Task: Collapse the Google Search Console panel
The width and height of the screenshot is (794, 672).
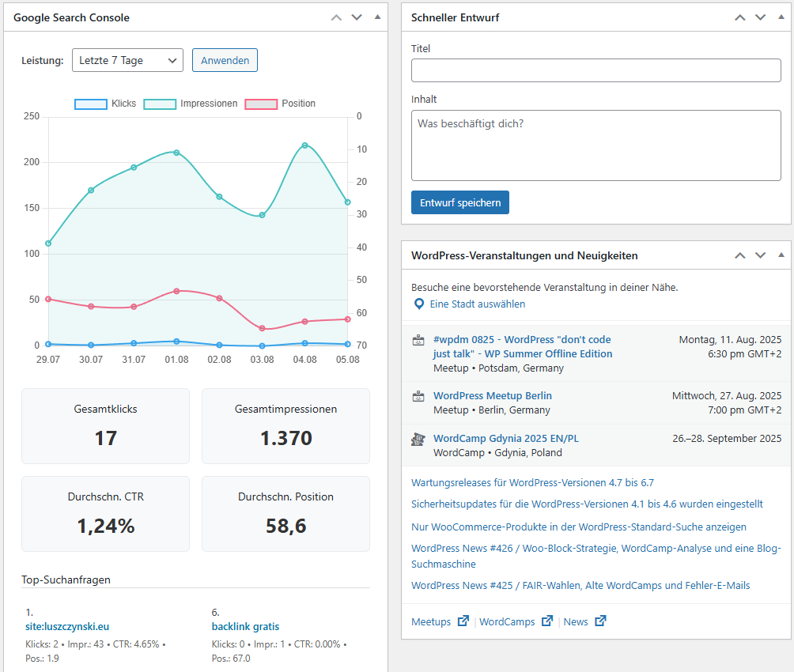Action: click(x=376, y=17)
